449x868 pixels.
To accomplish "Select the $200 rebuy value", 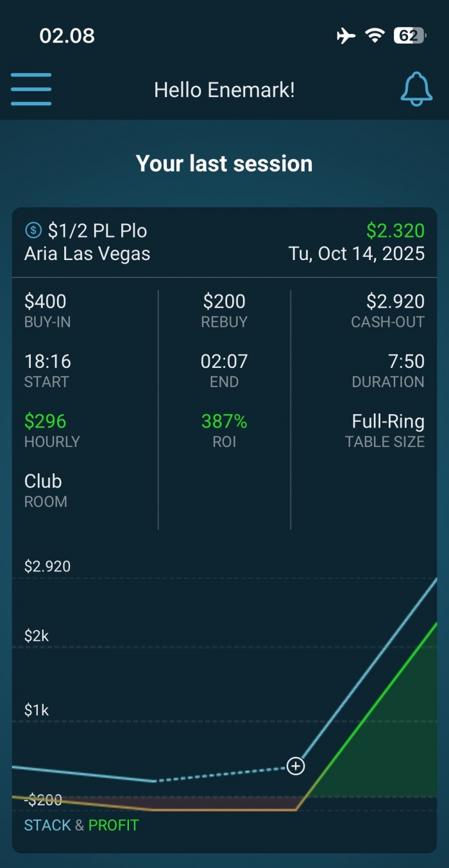I will [224, 301].
